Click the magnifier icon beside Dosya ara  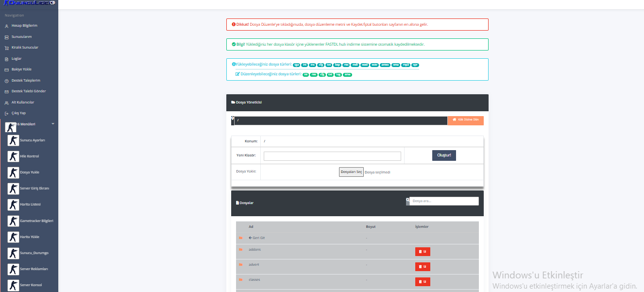pos(408,200)
